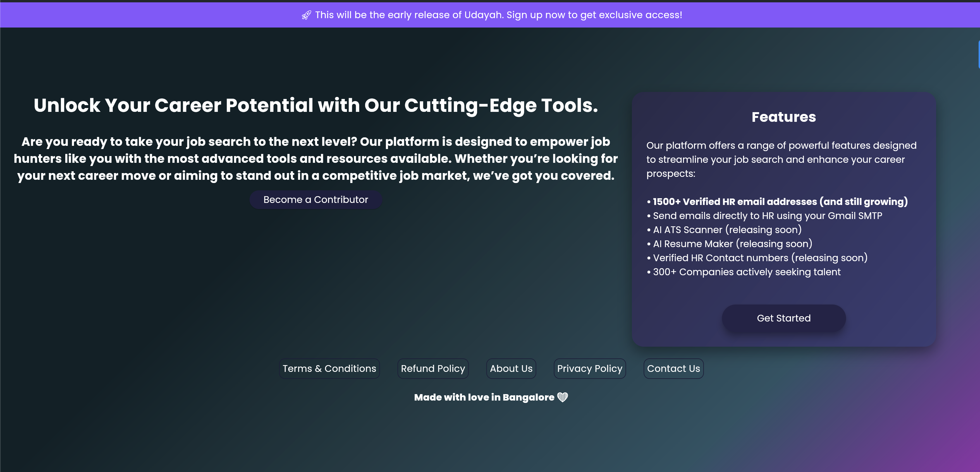Select the 1500+ Verified HR email addresses bullet
Viewport: 980px width, 472px height.
[780, 201]
